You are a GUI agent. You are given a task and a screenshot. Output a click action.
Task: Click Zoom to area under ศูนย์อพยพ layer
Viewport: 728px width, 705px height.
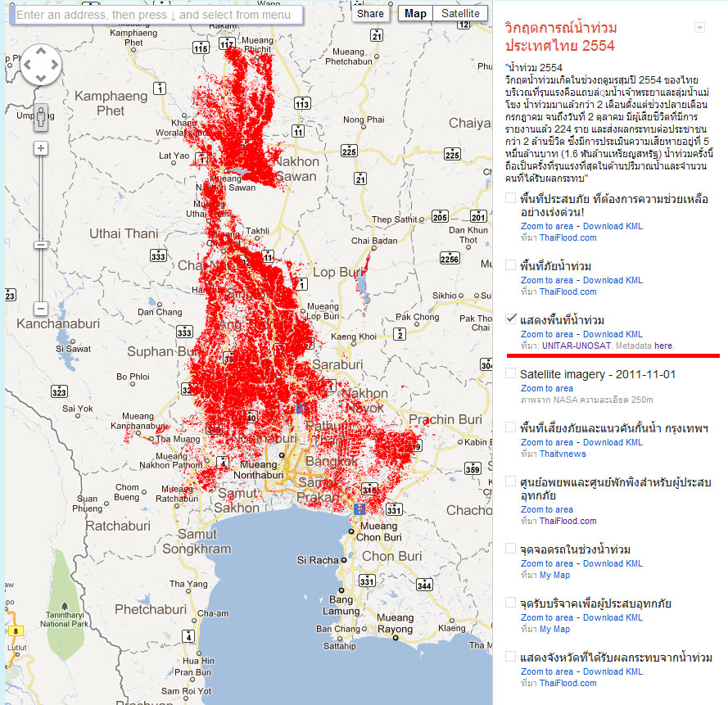(x=546, y=509)
